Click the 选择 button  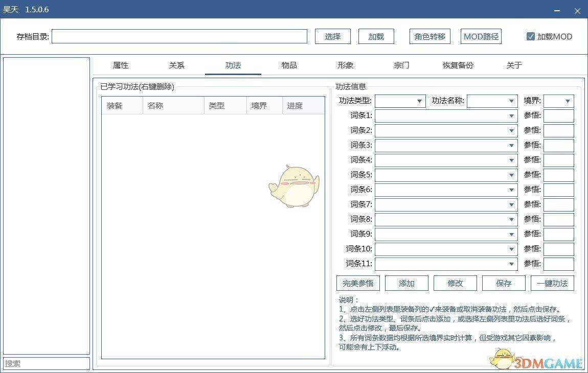coord(333,36)
